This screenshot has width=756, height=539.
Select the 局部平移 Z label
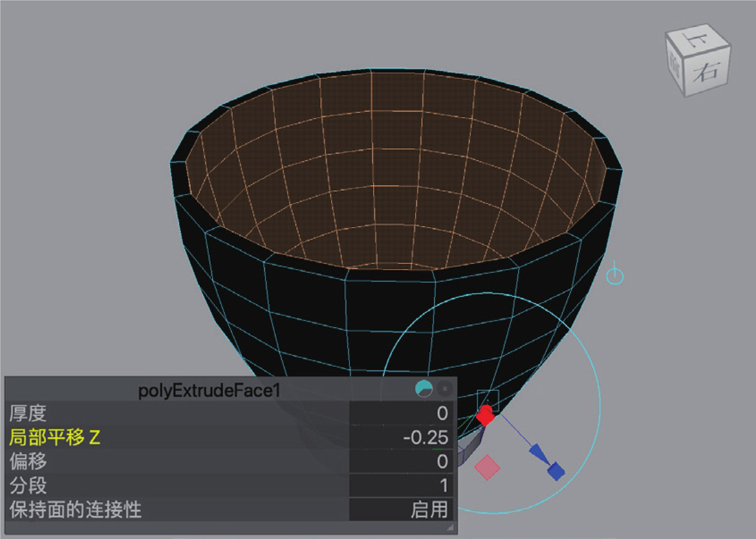(x=55, y=437)
